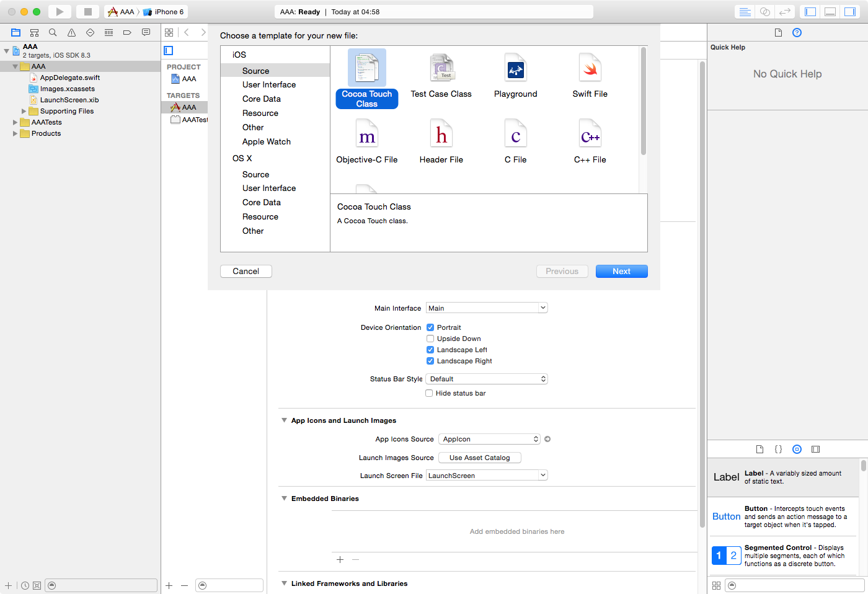Stop the running build
Screen dimensions: 868x594
click(x=87, y=12)
